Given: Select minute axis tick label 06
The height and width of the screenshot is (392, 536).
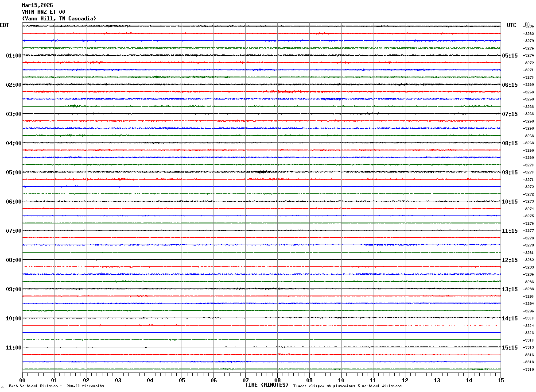Looking at the screenshot, I should (214, 380).
